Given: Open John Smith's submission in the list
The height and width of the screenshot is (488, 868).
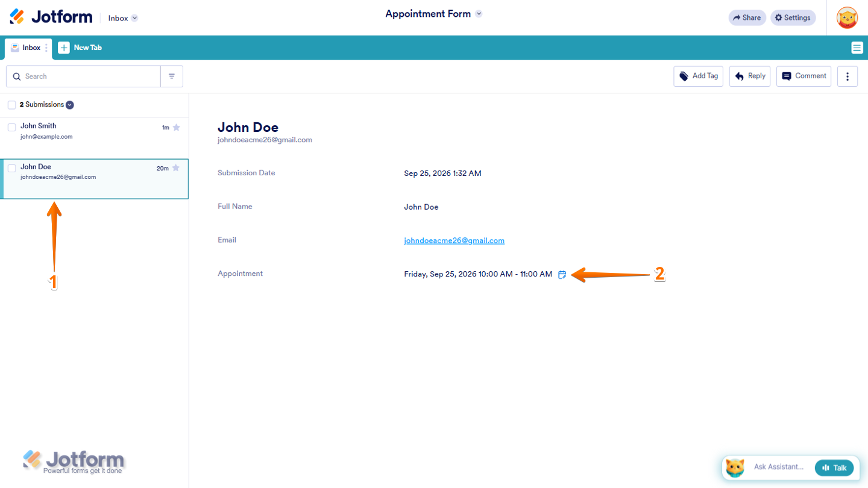Looking at the screenshot, I should [x=94, y=138].
